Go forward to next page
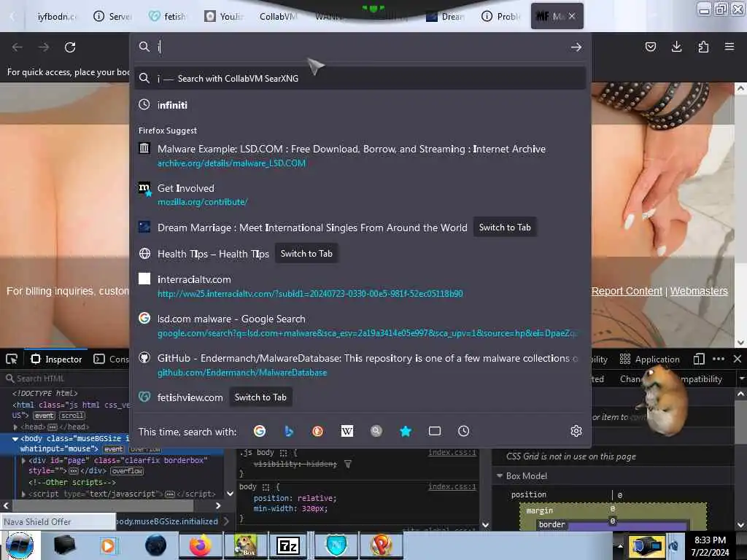Image resolution: width=747 pixels, height=560 pixels. coord(44,47)
